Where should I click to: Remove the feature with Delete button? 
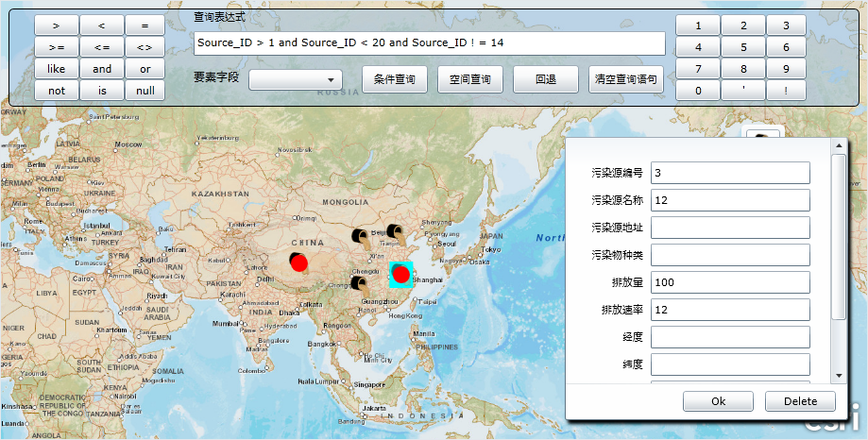800,401
